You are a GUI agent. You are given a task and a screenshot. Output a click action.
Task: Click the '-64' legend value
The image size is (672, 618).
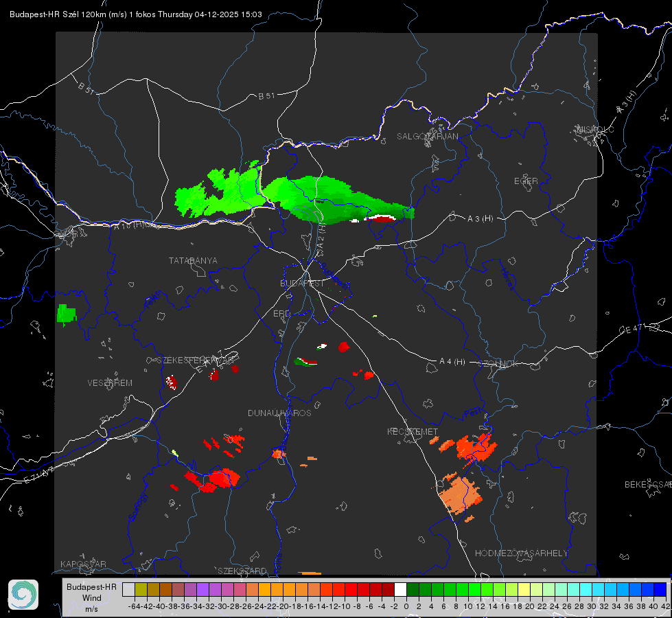pyautogui.click(x=134, y=606)
